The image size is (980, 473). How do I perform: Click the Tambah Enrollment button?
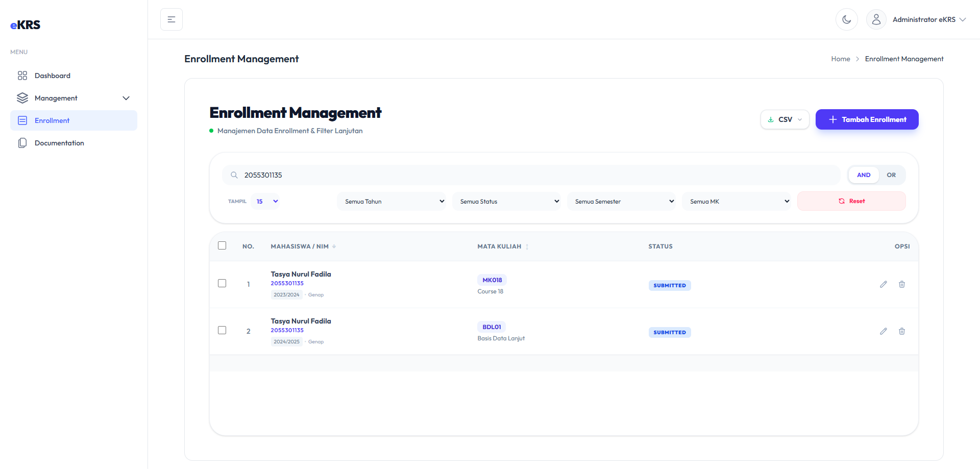(x=867, y=119)
